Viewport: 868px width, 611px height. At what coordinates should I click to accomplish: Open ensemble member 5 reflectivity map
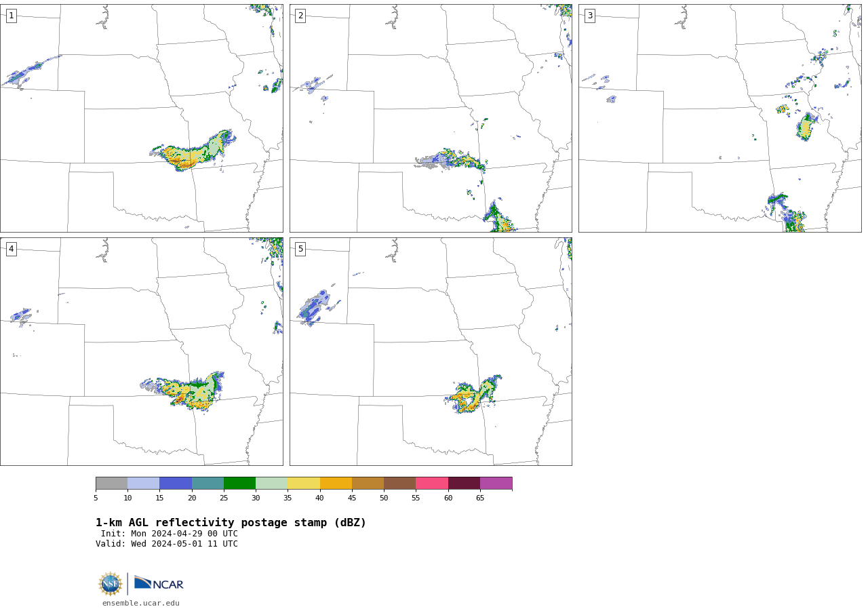click(x=431, y=351)
